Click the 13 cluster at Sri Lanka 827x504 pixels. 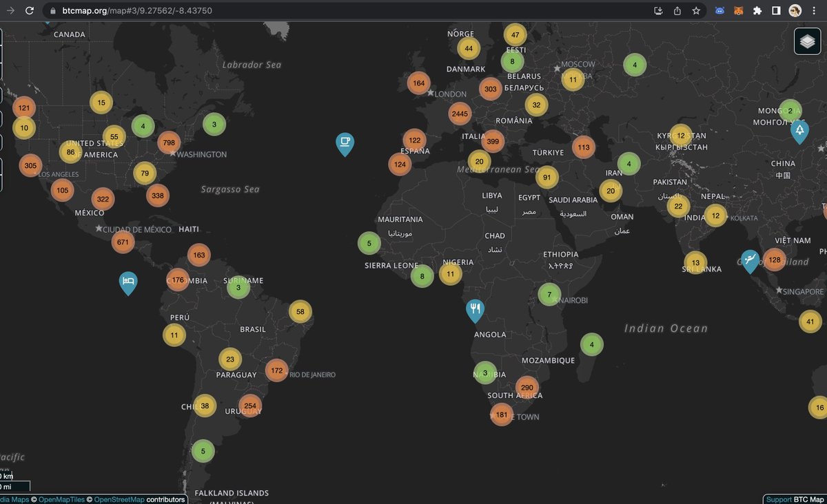[x=695, y=262]
